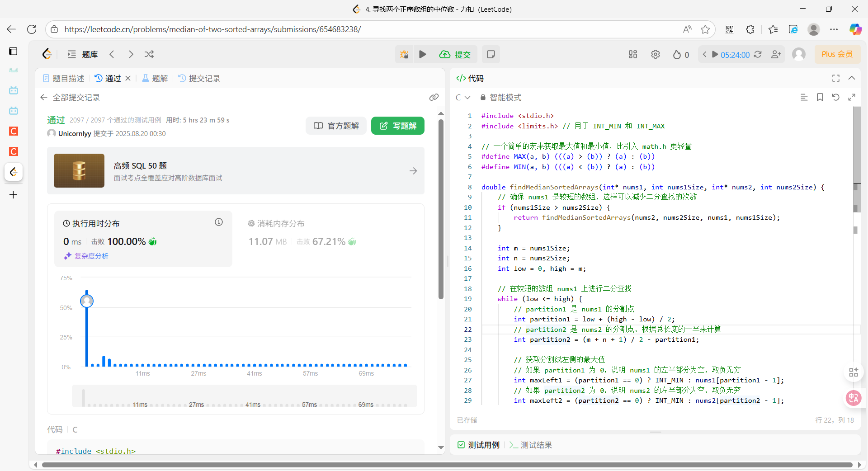Reset the timer refresh icon
Viewport: 868px width, 471px height.
pyautogui.click(x=758, y=54)
